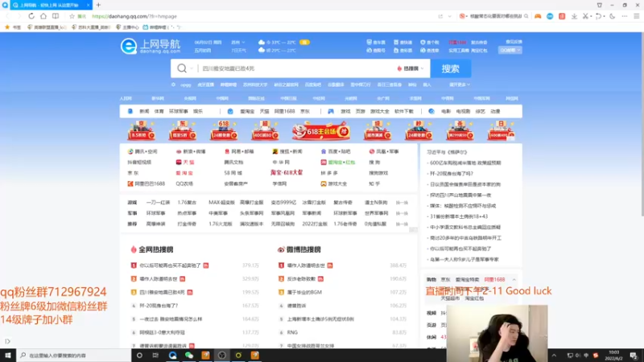Viewport: 644px width, 362px height.
Task: Open 阿里巴巴1688 site link
Action: 147,184
